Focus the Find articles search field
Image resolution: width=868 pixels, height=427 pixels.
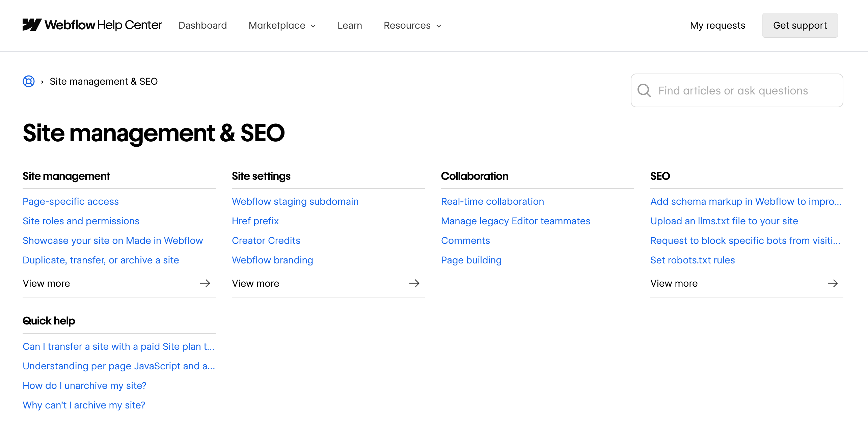(737, 90)
